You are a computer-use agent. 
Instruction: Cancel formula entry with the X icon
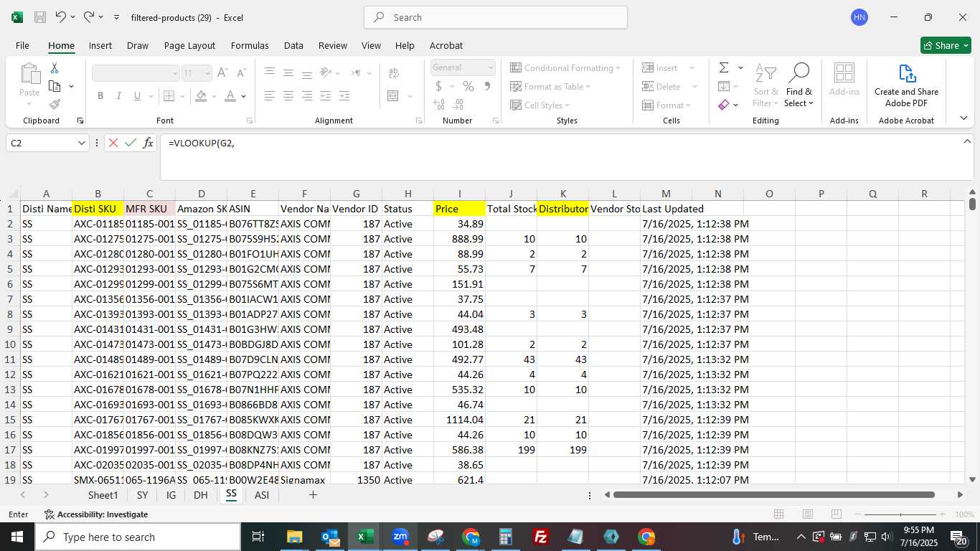coord(113,143)
